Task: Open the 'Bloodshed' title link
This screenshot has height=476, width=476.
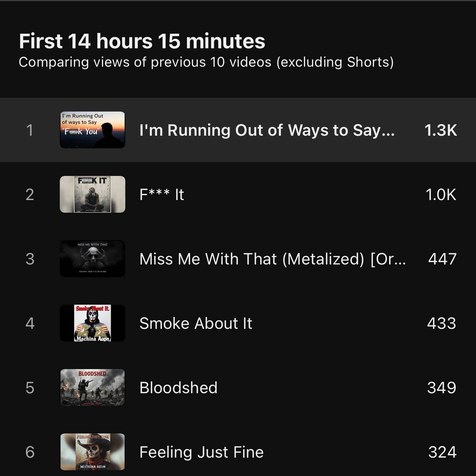Action: pos(178,388)
